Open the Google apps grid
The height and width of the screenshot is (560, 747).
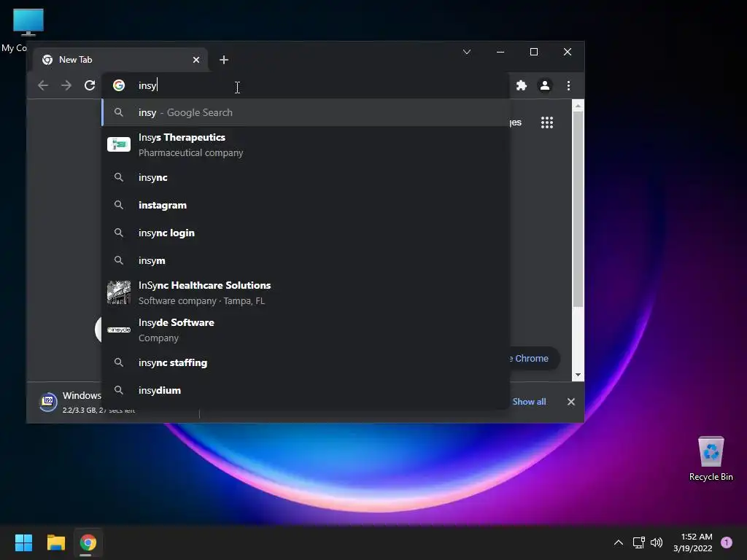pos(547,122)
